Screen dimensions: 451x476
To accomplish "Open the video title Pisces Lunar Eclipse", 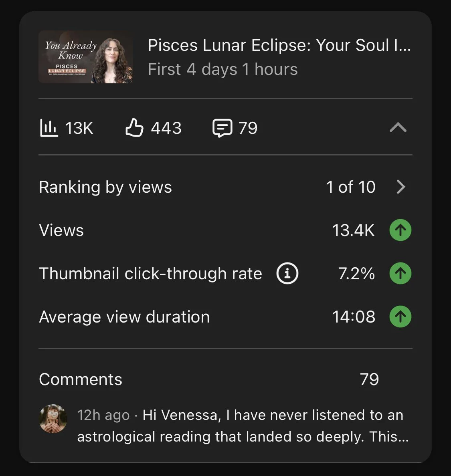I will [279, 45].
